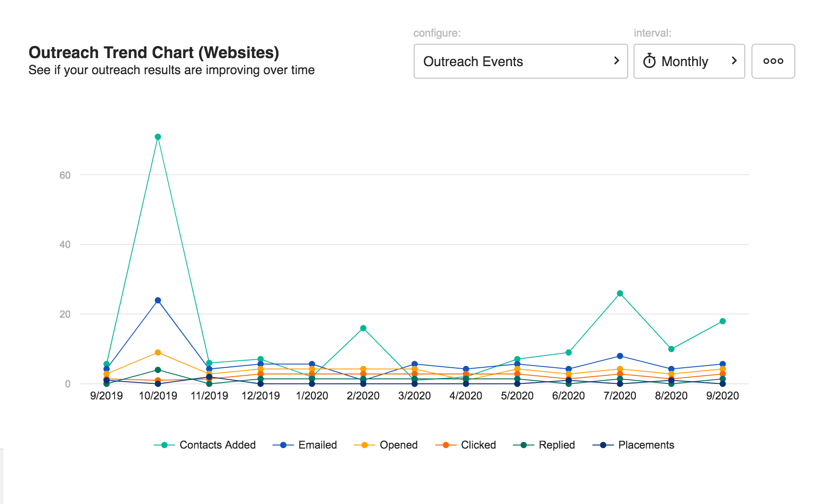Image resolution: width=823 pixels, height=504 pixels.
Task: Select the Placements legend label
Action: point(646,445)
